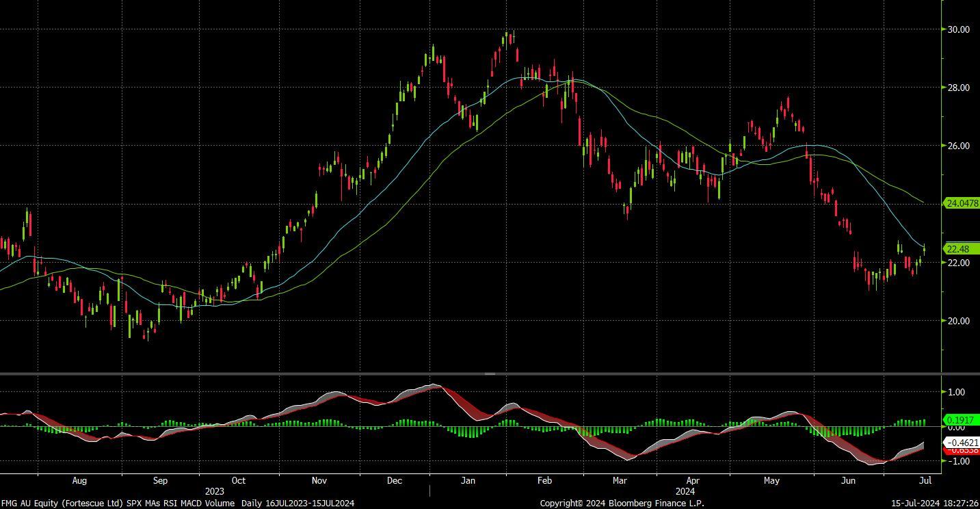
Task: Click the 2023 year label
Action: 214,491
